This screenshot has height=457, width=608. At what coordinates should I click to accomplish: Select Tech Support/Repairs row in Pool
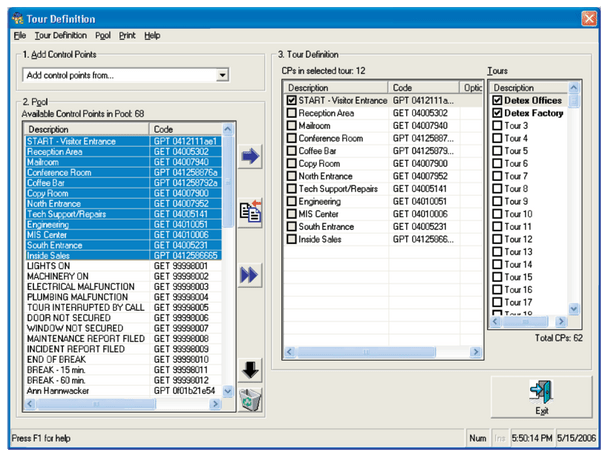point(123,214)
